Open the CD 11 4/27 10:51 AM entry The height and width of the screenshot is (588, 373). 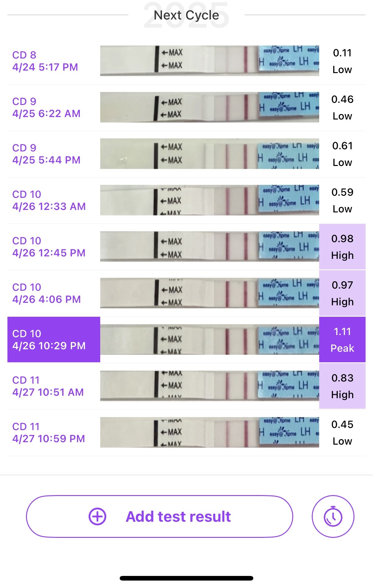click(48, 386)
